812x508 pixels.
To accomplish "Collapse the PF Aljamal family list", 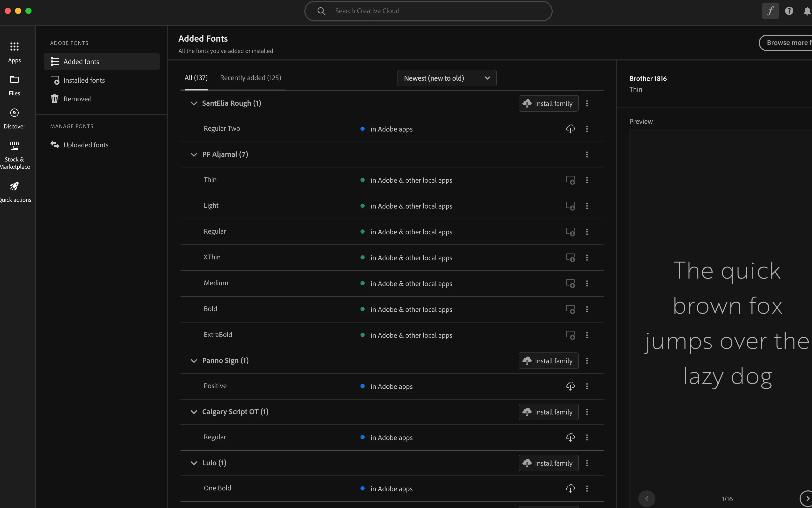I will (x=194, y=155).
